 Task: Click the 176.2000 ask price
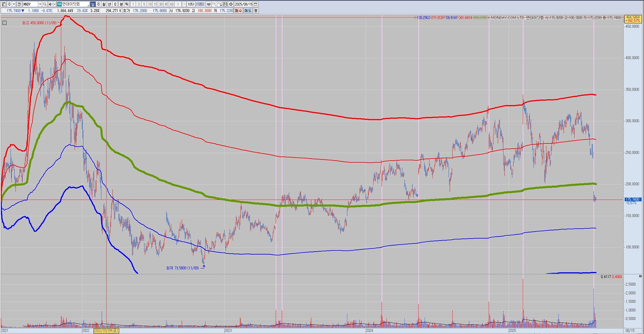coord(140,11)
